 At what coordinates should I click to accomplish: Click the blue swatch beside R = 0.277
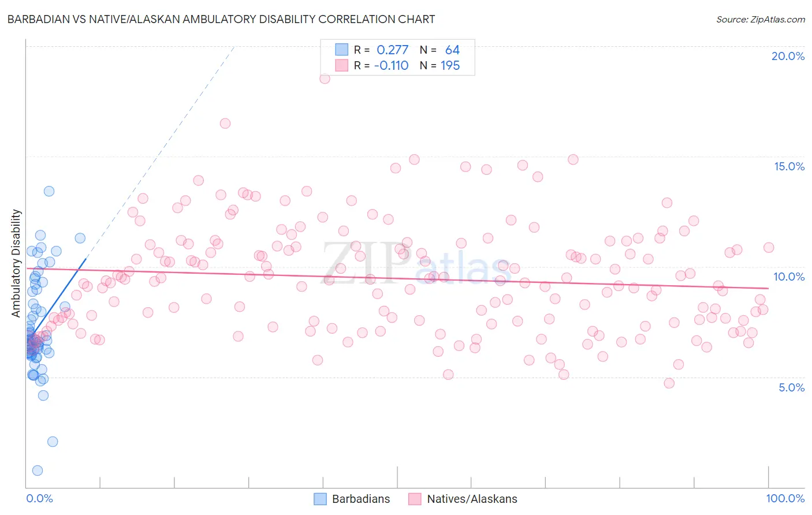342,50
